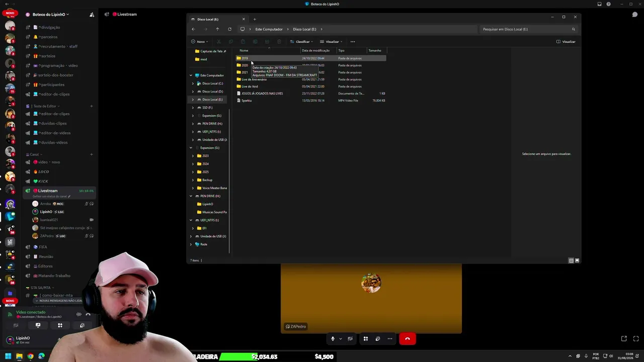Open the sorteios text channel
644x362 pixels.
click(x=59, y=56)
